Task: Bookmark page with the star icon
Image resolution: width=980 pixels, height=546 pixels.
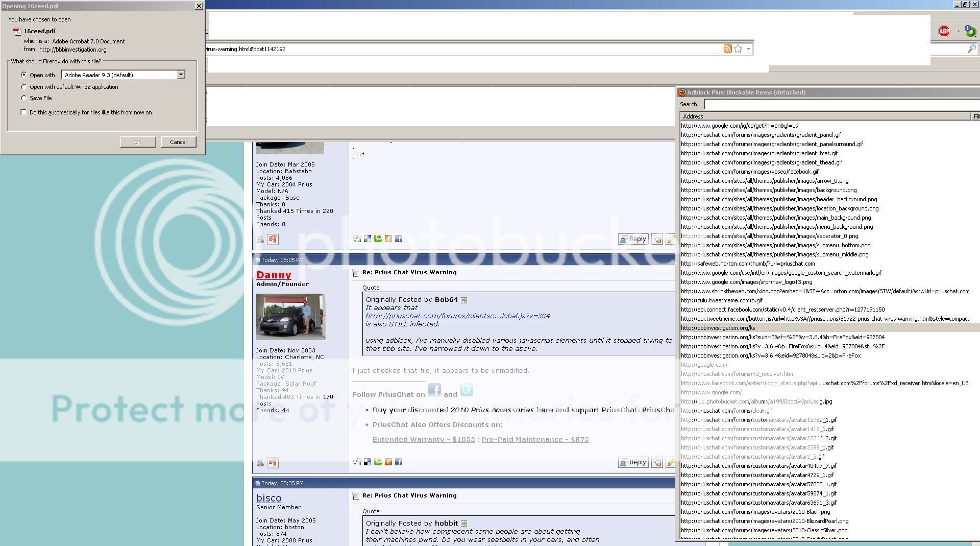Action: (738, 49)
